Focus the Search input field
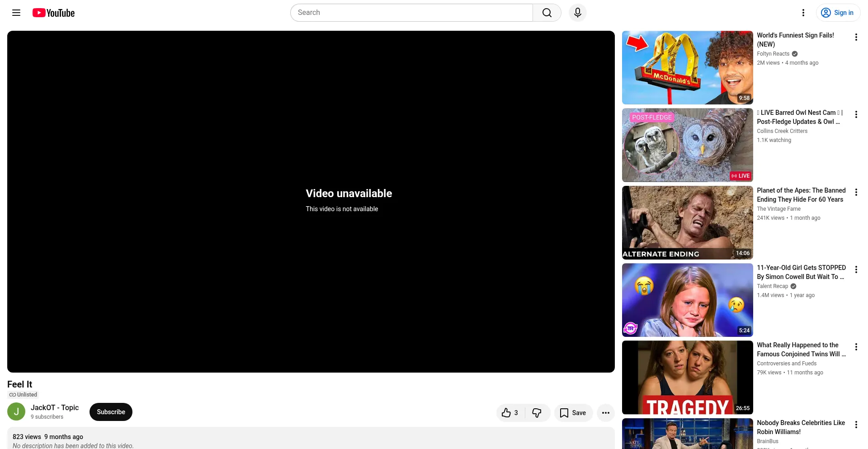The image size is (868, 449). click(411, 13)
